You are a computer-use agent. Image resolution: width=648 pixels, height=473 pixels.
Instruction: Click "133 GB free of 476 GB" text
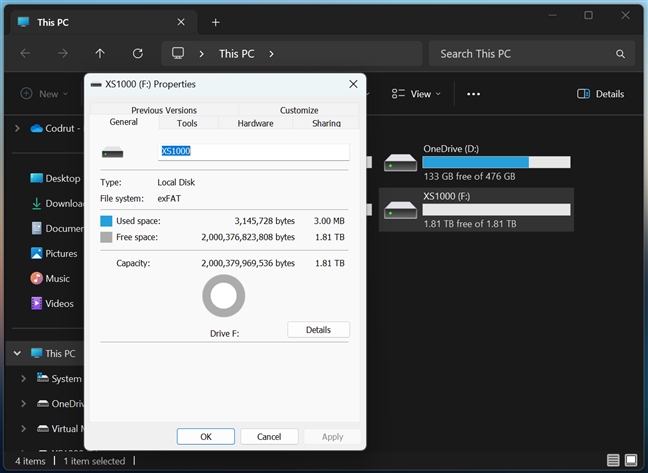(469, 176)
